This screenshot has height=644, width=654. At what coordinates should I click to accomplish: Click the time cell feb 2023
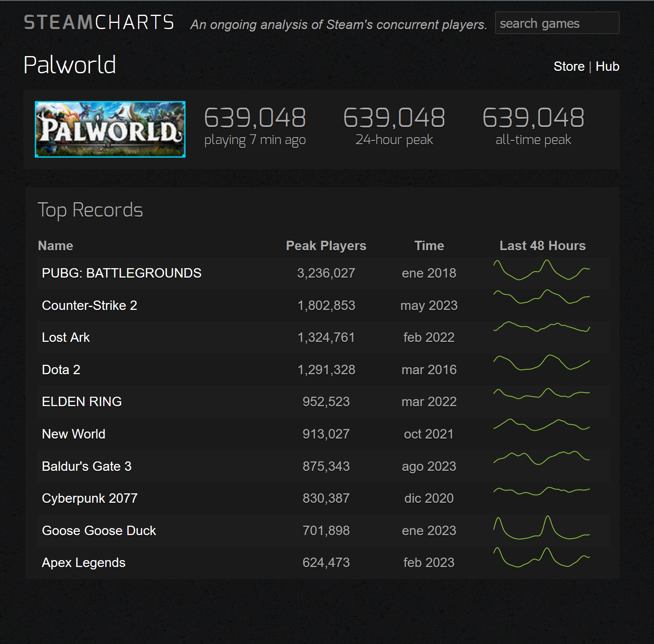click(429, 563)
